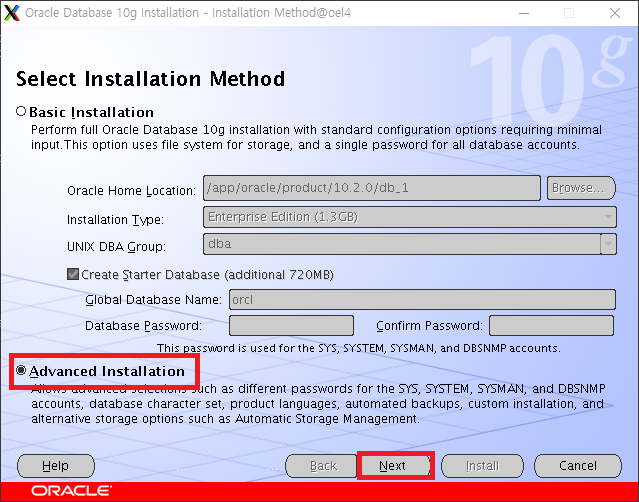The image size is (639, 502).
Task: Click the SYS, SYSTEM, SYSMAN password note text
Action: [x=359, y=348]
